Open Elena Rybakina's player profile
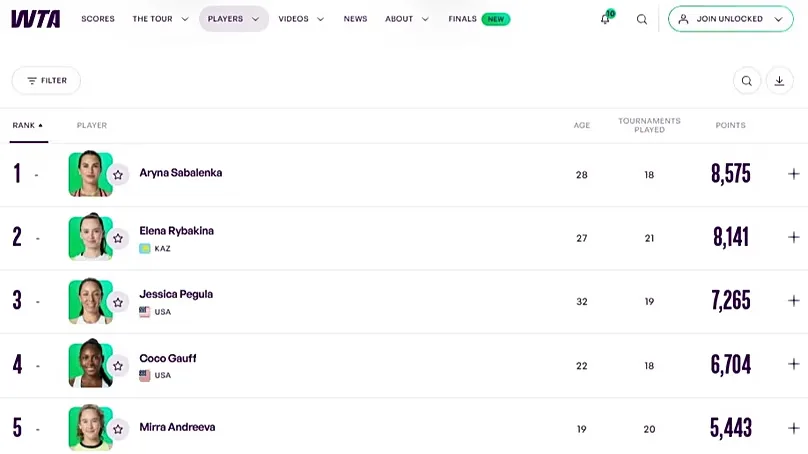The width and height of the screenshot is (808, 454). (177, 231)
